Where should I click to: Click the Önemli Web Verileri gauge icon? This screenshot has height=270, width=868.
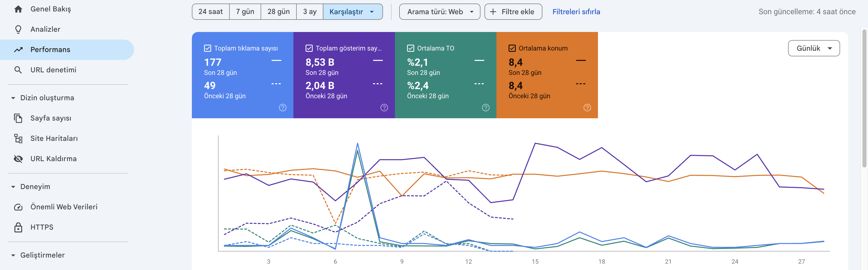click(18, 207)
